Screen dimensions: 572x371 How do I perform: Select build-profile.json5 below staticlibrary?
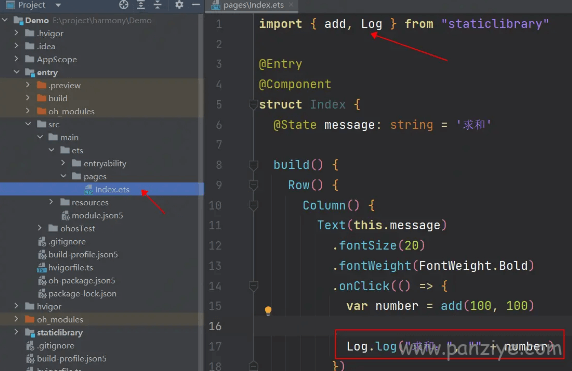(71, 359)
